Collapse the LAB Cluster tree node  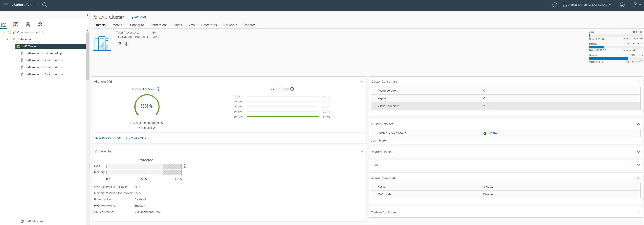[x=12, y=46]
